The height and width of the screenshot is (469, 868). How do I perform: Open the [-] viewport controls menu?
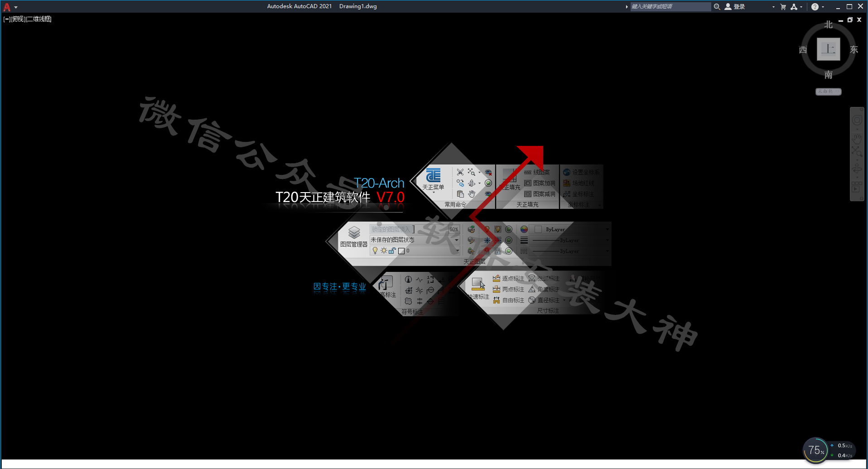[6, 19]
